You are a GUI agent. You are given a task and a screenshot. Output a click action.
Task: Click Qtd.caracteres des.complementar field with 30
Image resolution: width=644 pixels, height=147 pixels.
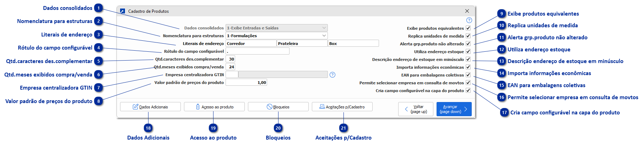click(x=230, y=59)
